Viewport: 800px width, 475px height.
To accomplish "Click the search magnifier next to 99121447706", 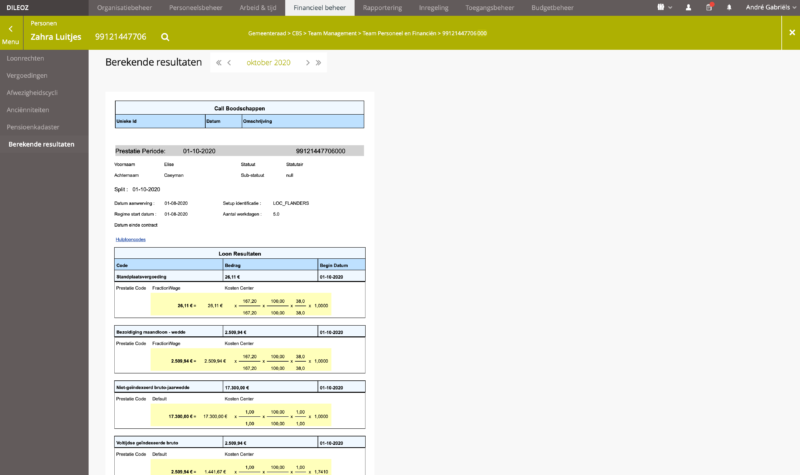I will tap(165, 37).
